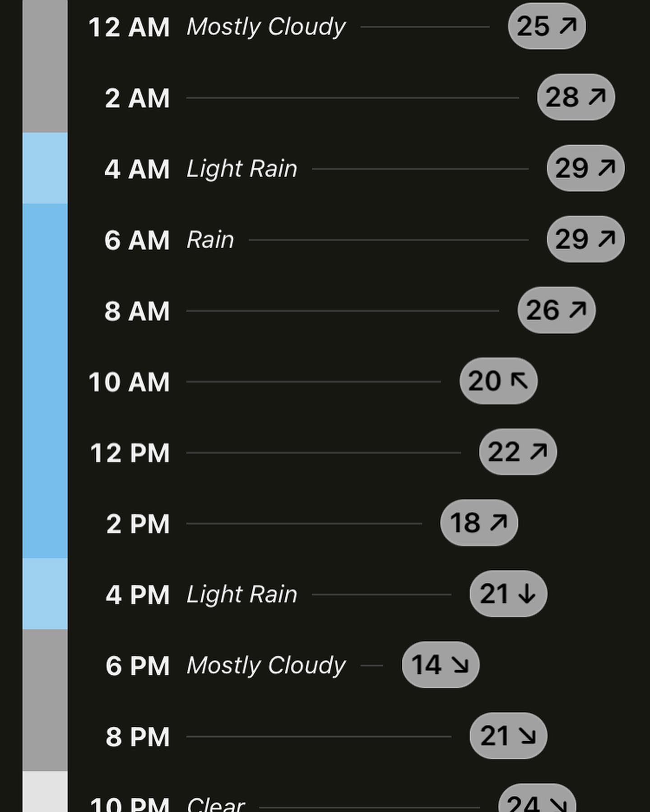The height and width of the screenshot is (812, 650).
Task: Tap the 10 AM wind pill showing 20
Action: [x=498, y=381]
